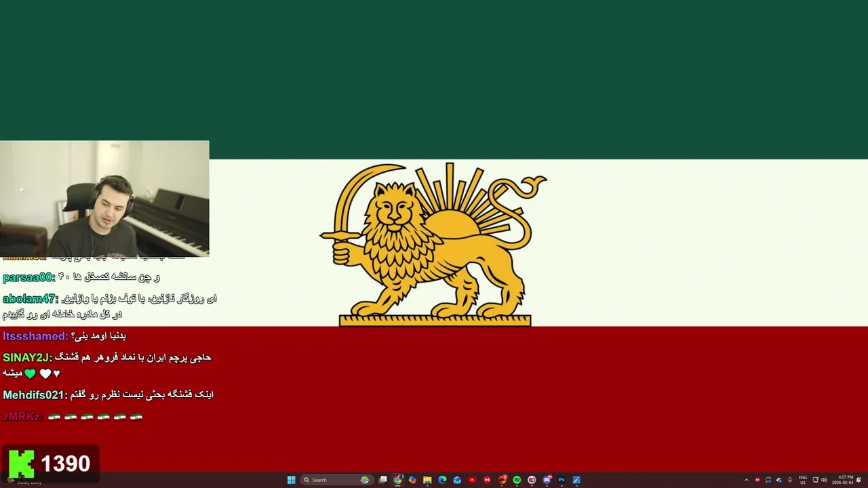Open the pink round app on the taskbar

pos(532,480)
